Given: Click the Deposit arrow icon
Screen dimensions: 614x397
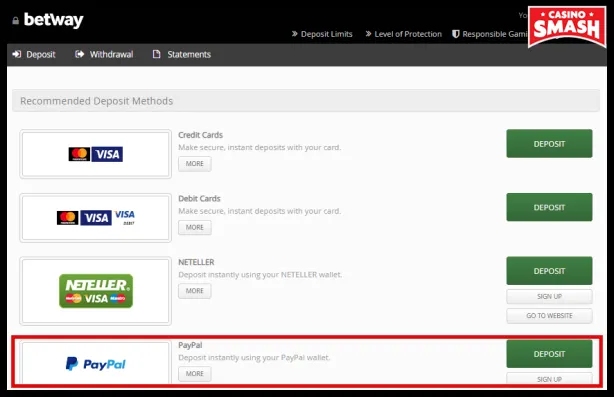Looking at the screenshot, I should point(16,54).
